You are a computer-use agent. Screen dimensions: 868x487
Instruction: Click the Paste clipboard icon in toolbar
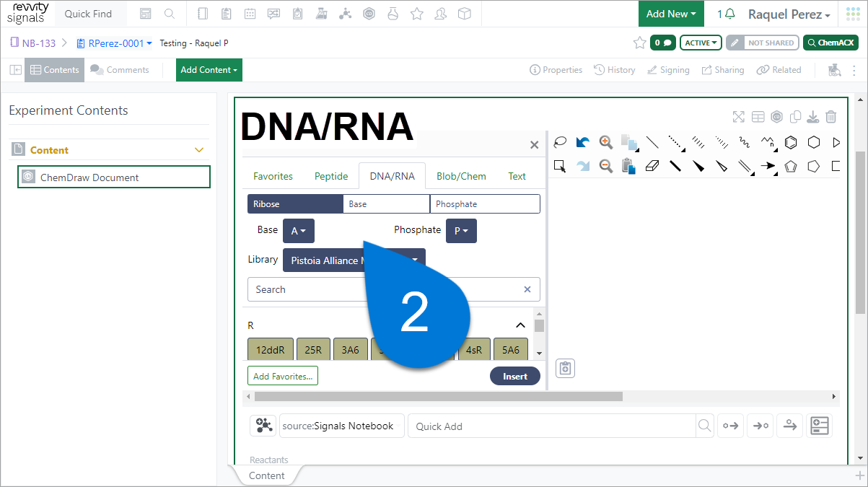(x=628, y=166)
